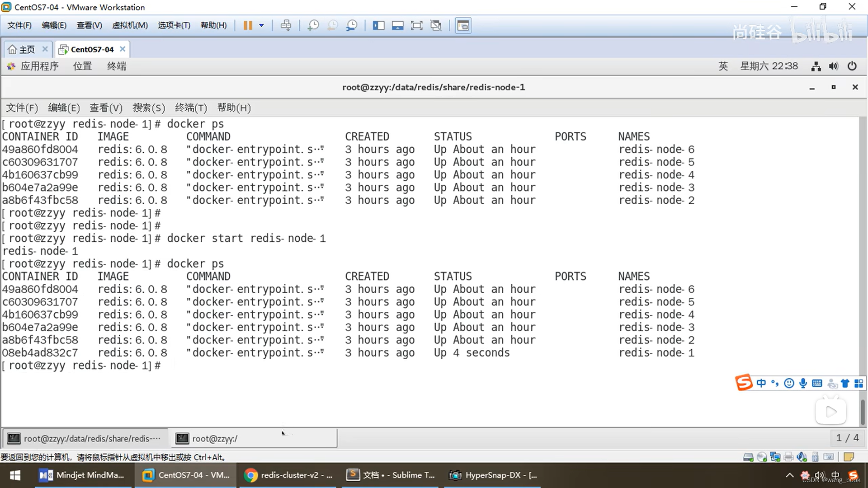
Task: Toggle Unity mode icon in toolbar
Action: coord(436,25)
